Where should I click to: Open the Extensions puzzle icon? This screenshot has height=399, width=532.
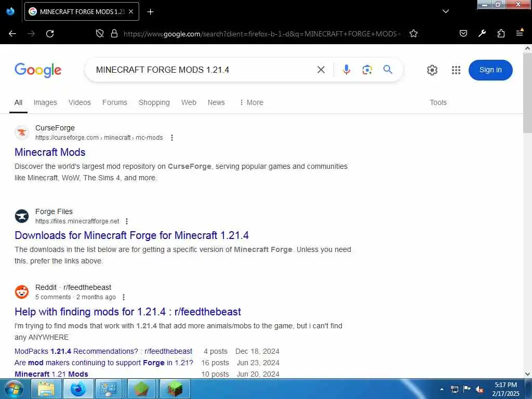pyautogui.click(x=501, y=33)
